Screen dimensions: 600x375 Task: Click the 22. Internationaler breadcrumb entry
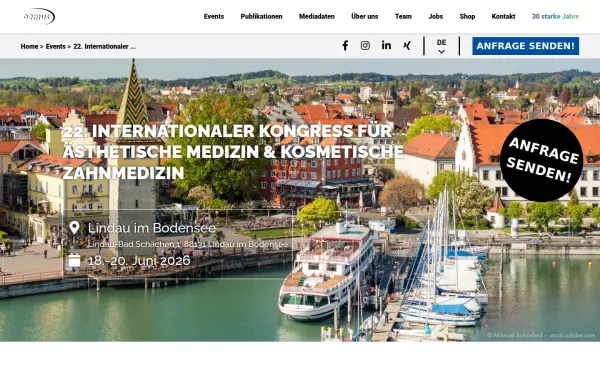(104, 46)
